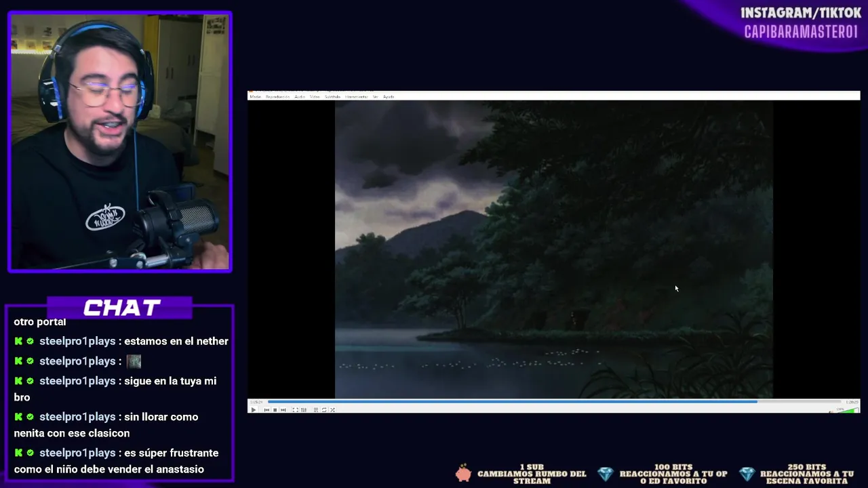Toggle VLC fullscreen mode
The height and width of the screenshot is (488, 868).
tap(295, 409)
